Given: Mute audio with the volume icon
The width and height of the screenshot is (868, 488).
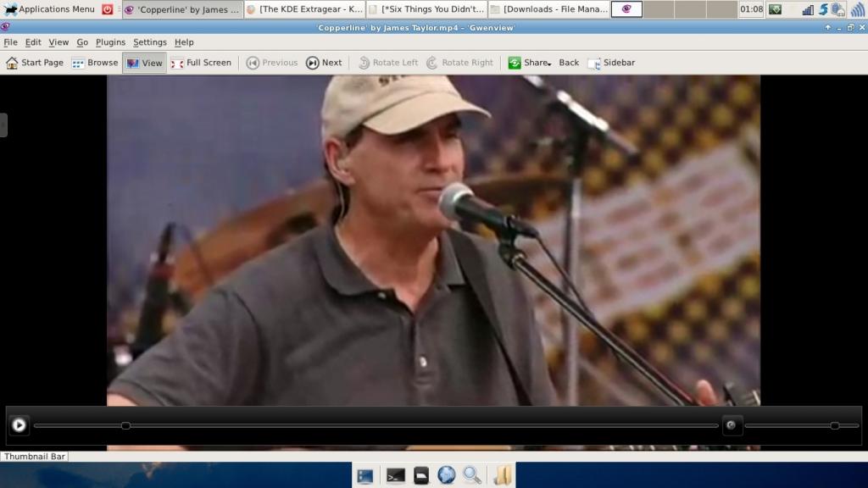Looking at the screenshot, I should click(732, 425).
